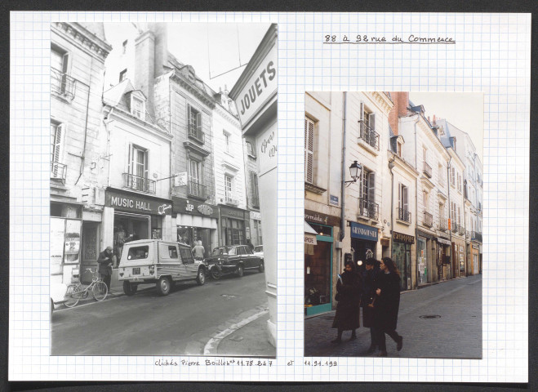This screenshot has height=392, width=538.
Task: Click the 'JOUETS' sign in the photo
Action: point(258,88)
